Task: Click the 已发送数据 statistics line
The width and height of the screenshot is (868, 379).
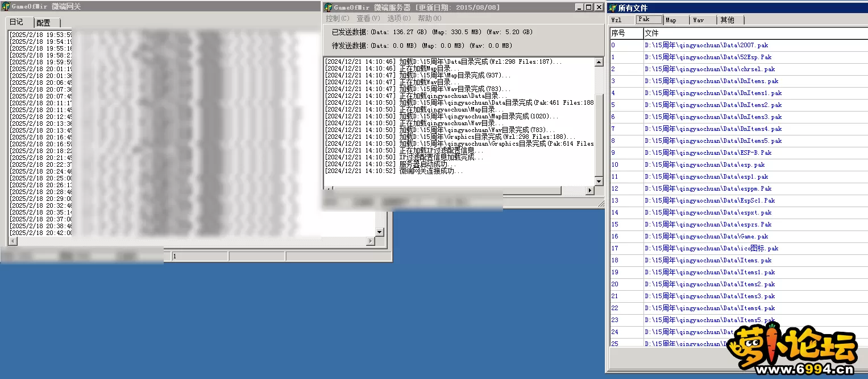Action: [x=433, y=32]
